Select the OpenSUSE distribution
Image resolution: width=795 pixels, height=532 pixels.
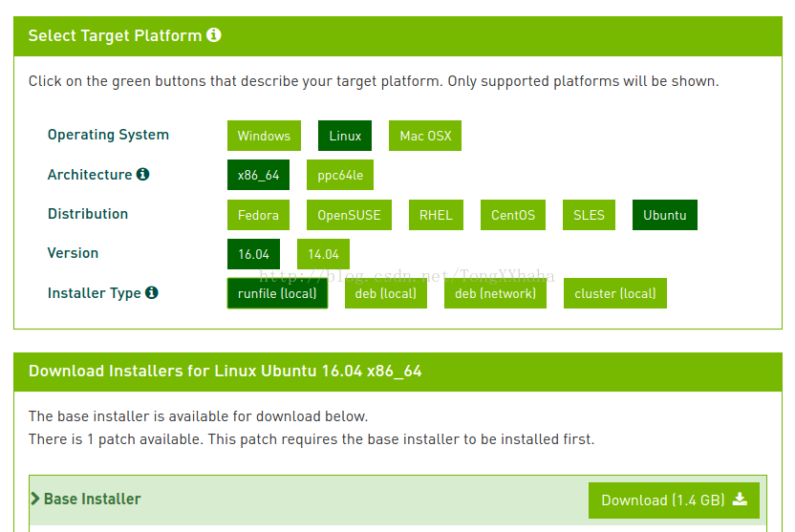(350, 215)
